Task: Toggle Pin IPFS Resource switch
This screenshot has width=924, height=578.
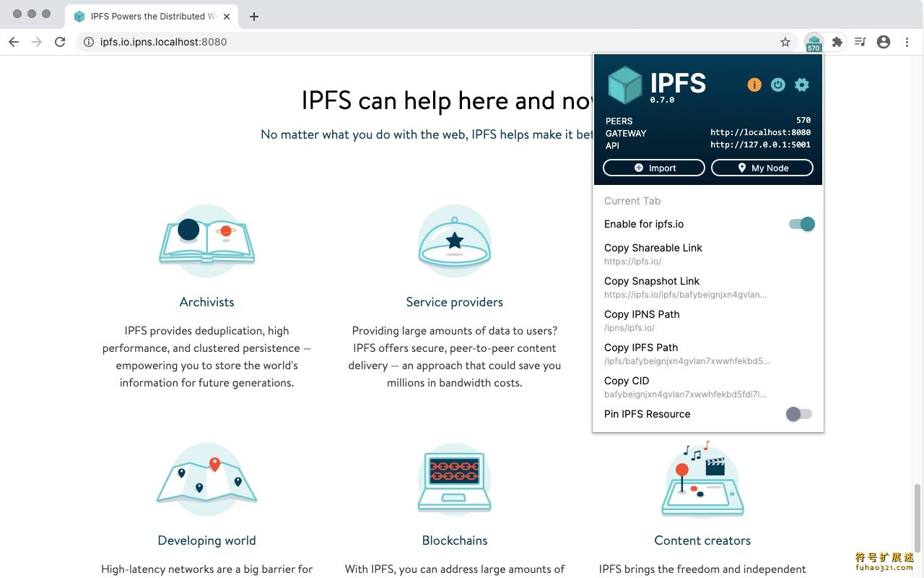Action: pos(799,414)
